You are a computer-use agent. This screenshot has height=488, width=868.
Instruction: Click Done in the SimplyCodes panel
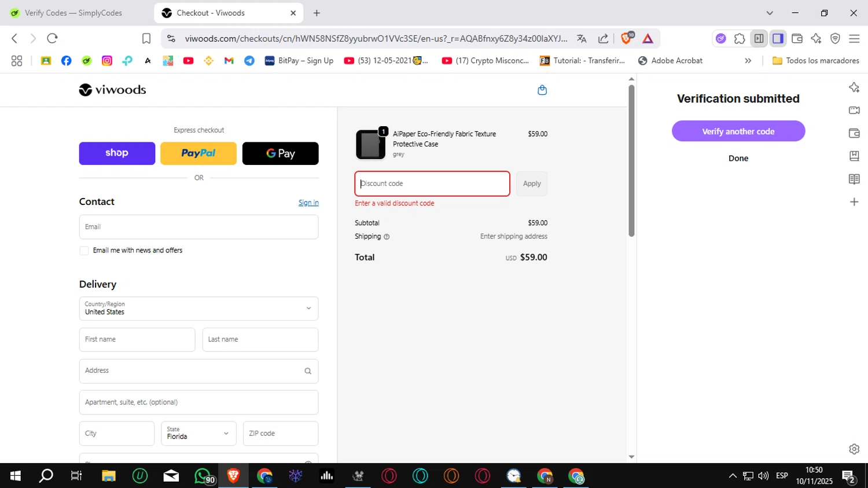(x=738, y=158)
